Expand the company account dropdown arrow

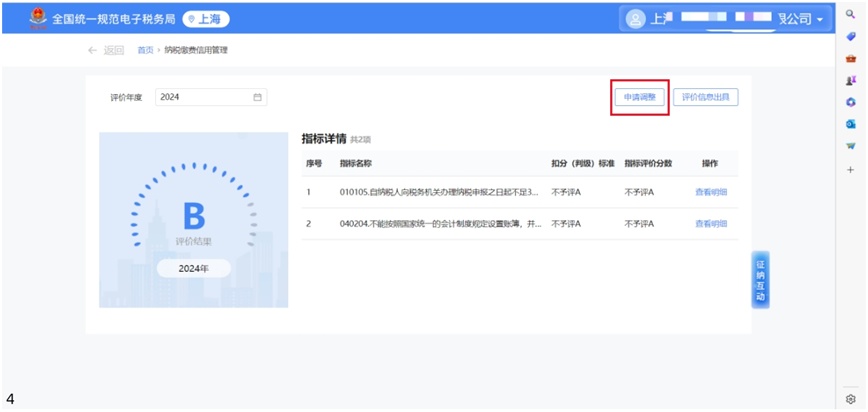pyautogui.click(x=820, y=20)
